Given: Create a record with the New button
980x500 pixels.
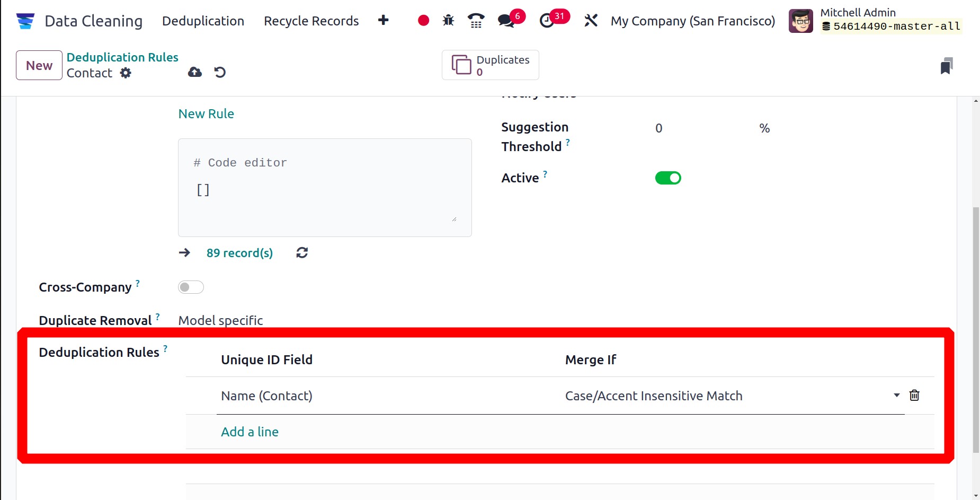Looking at the screenshot, I should pos(39,65).
